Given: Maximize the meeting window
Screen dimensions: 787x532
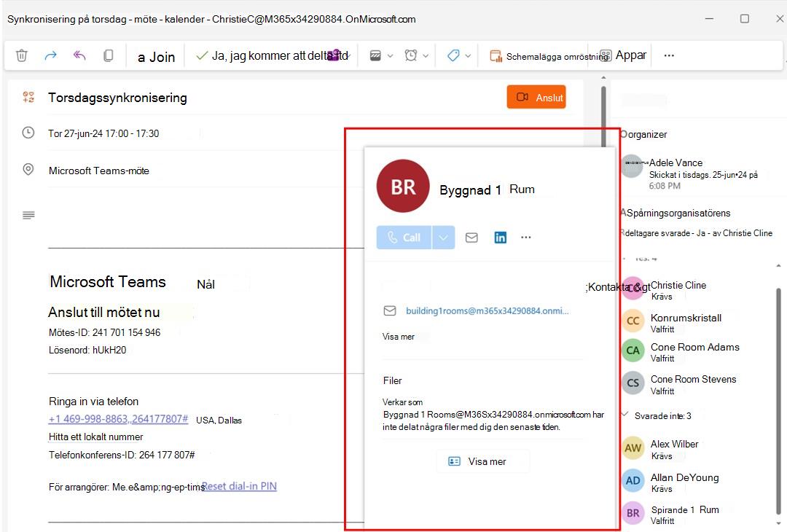Looking at the screenshot, I should 745,18.
